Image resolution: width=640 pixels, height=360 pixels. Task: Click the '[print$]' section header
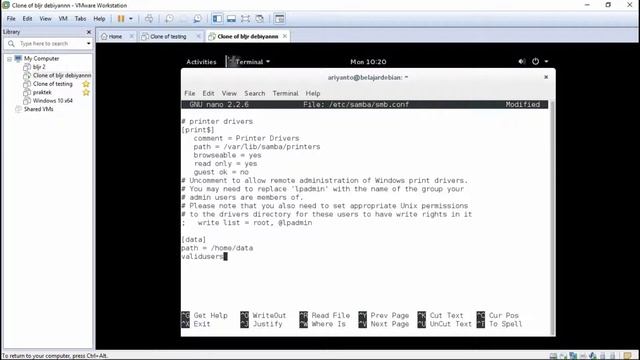point(198,130)
